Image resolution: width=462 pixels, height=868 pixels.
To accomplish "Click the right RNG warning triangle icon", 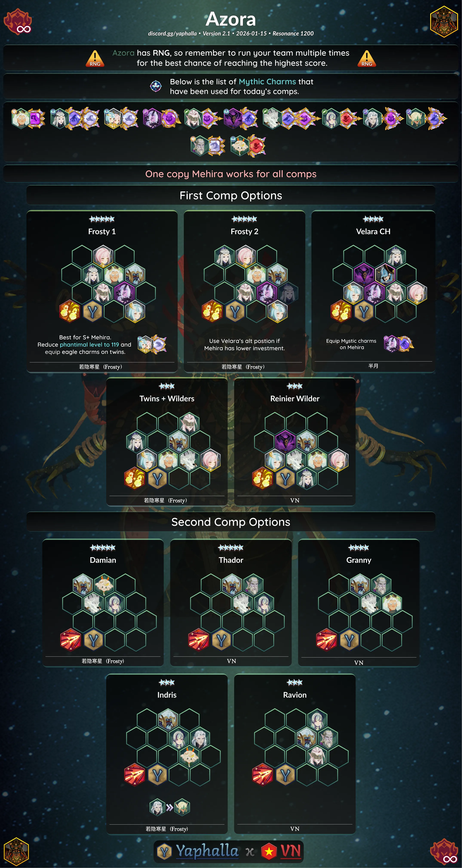I will pyautogui.click(x=367, y=59).
